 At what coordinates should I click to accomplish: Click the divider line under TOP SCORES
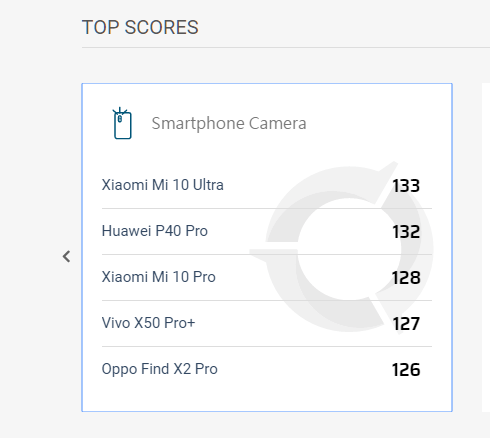pos(286,48)
